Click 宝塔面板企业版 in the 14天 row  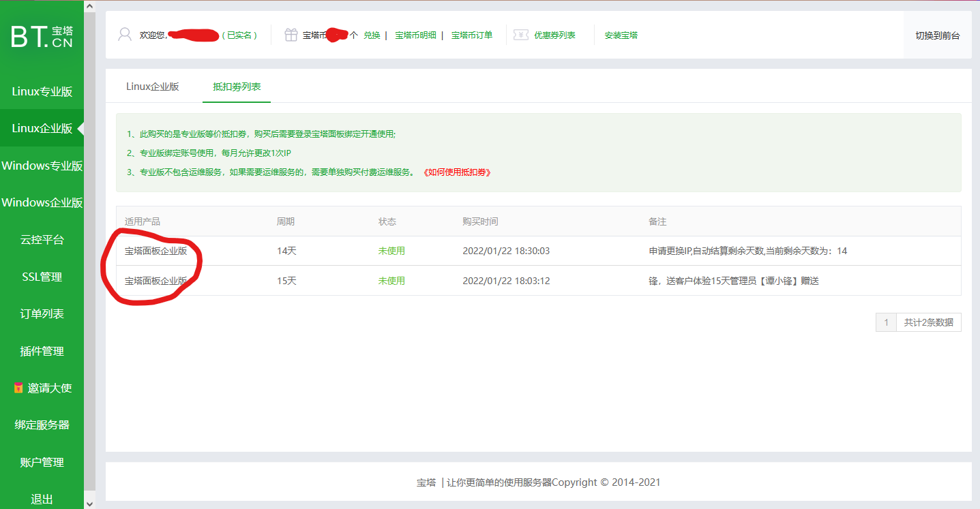155,251
